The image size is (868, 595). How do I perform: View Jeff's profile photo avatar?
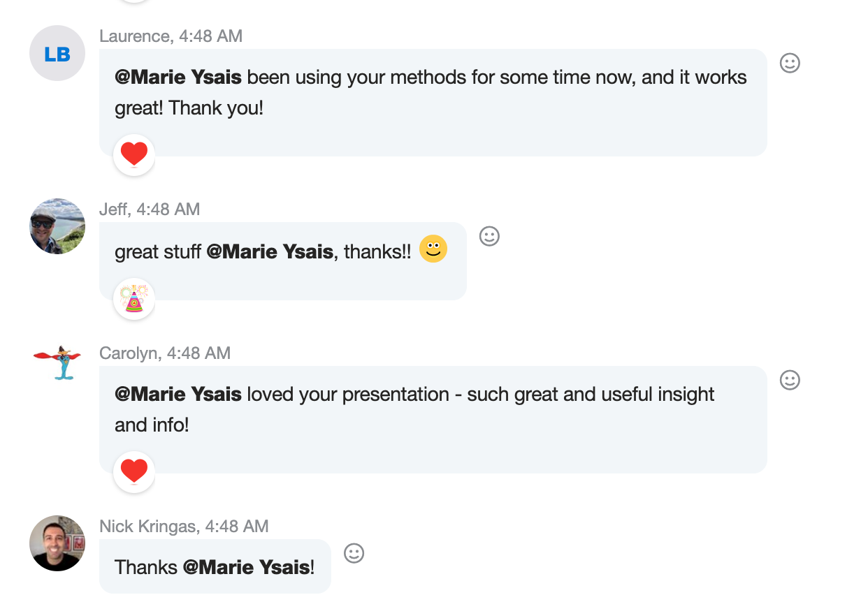(x=57, y=226)
